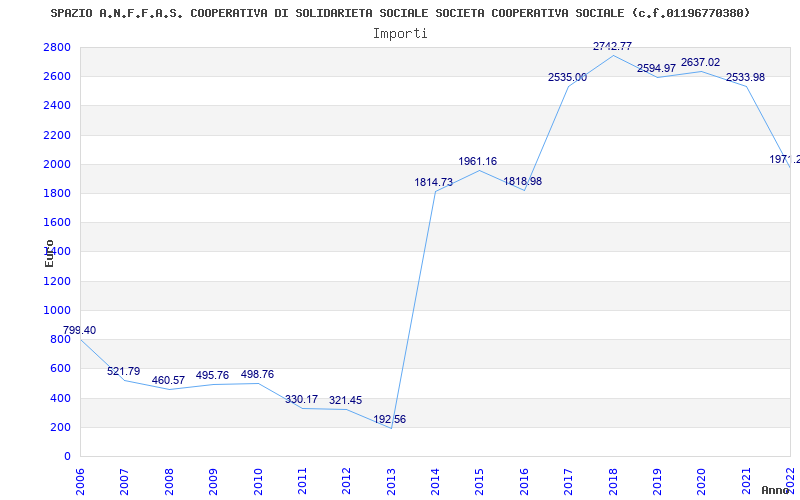Viewport: 800px width, 500px height.
Task: Click the y-axis value 2400
Action: 58,106
